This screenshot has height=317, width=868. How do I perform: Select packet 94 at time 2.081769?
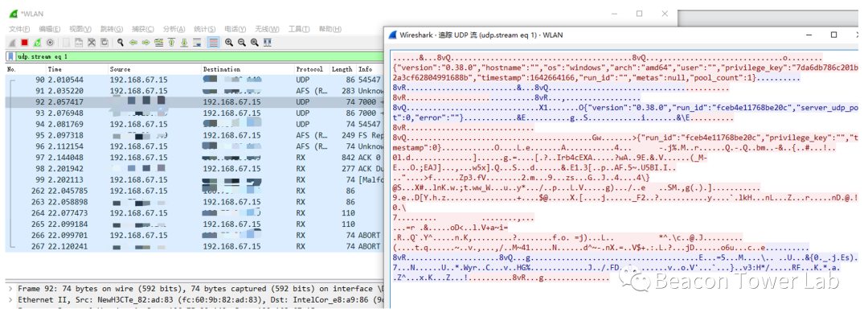click(194, 124)
